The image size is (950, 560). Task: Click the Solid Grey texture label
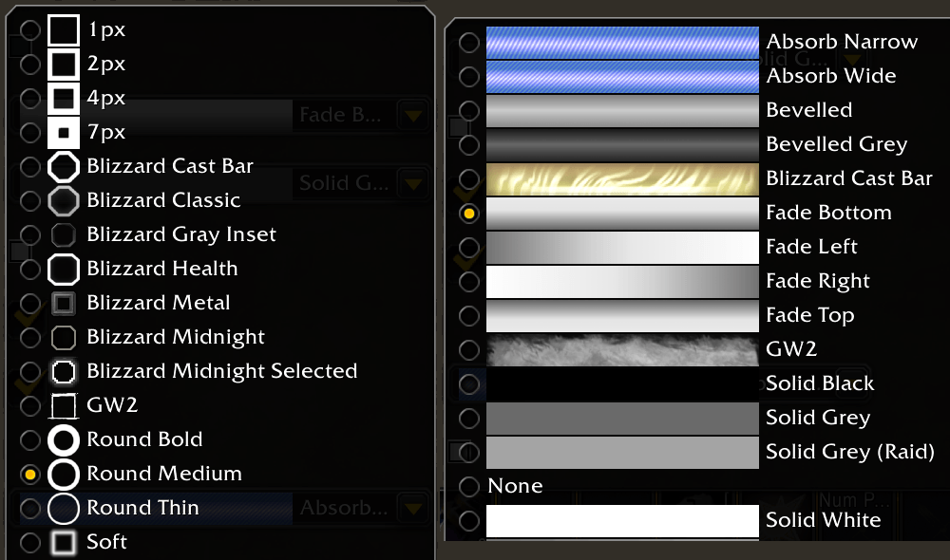point(818,417)
